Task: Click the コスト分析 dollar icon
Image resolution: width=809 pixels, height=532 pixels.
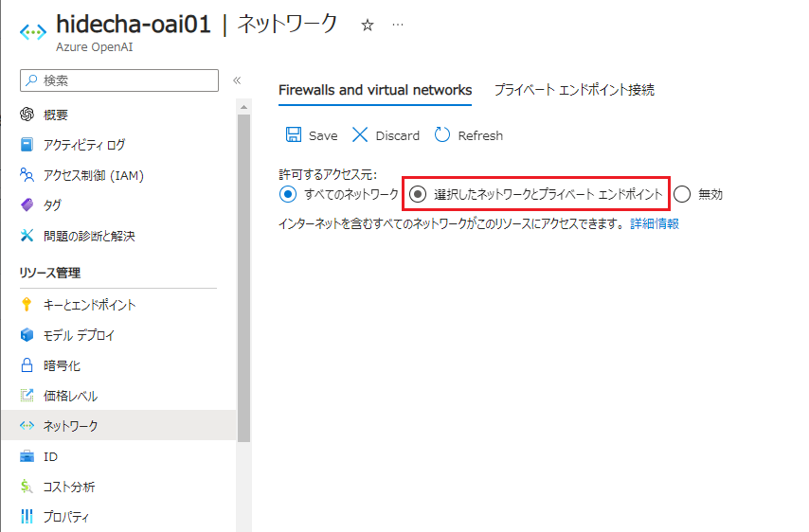Action: [x=27, y=487]
